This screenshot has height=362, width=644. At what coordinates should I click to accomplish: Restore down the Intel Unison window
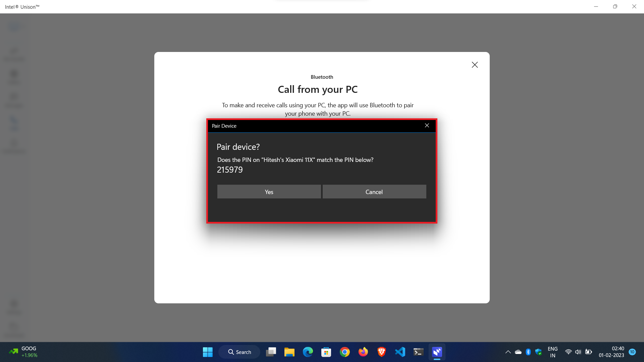[615, 6]
